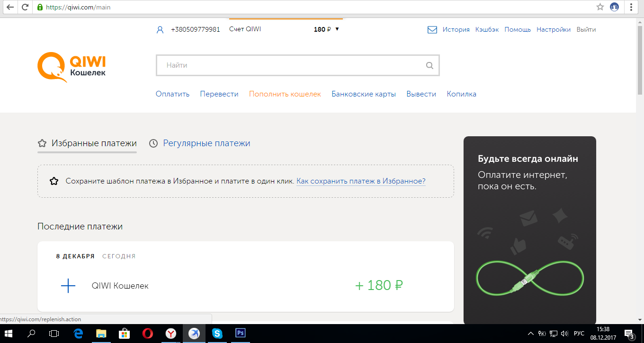Viewport: 644px width, 343px height.
Task: Select the Избранные платежи tab
Action: [94, 143]
